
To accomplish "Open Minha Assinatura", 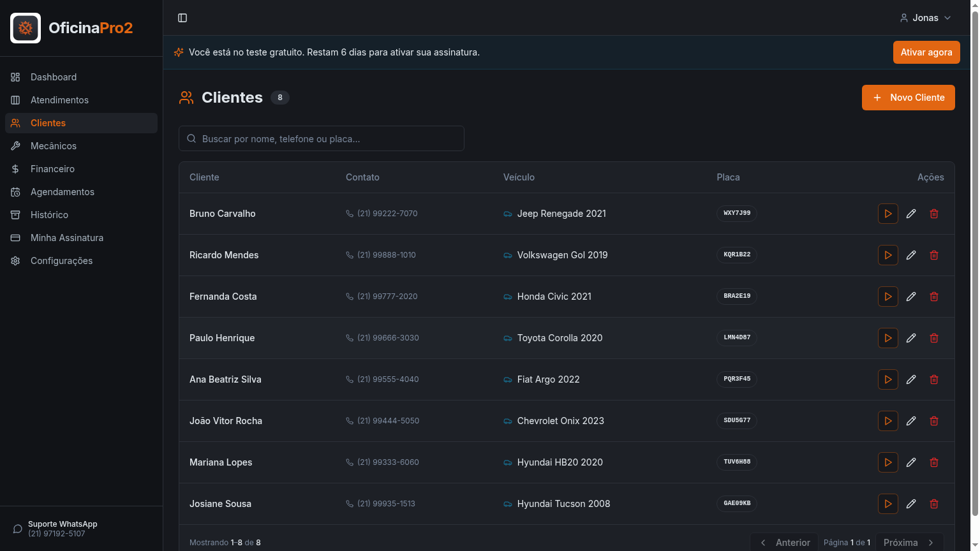I will [x=81, y=238].
